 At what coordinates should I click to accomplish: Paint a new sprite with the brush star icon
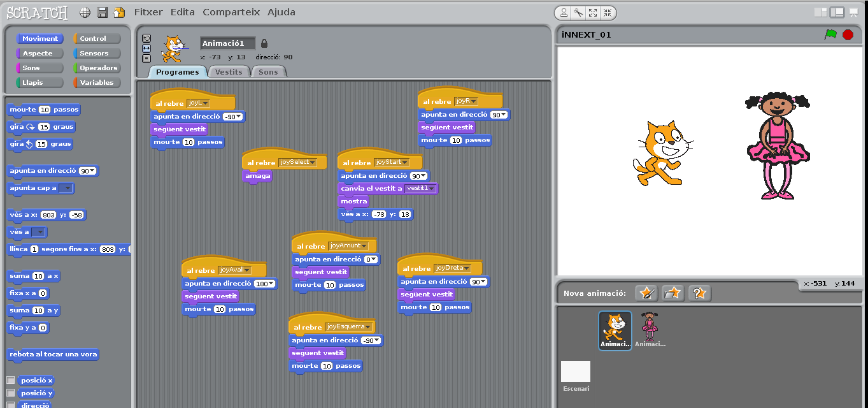pyautogui.click(x=646, y=293)
